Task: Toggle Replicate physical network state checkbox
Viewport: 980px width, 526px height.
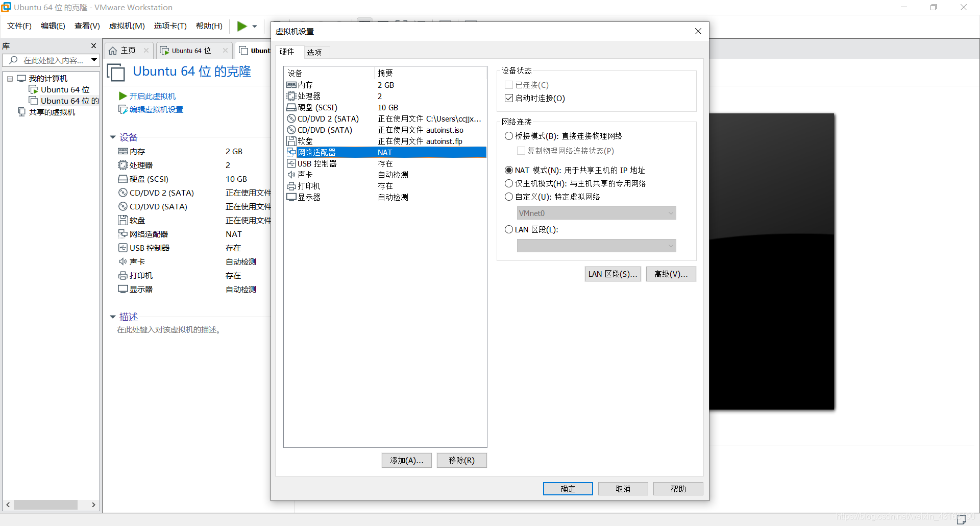Action: pyautogui.click(x=521, y=151)
